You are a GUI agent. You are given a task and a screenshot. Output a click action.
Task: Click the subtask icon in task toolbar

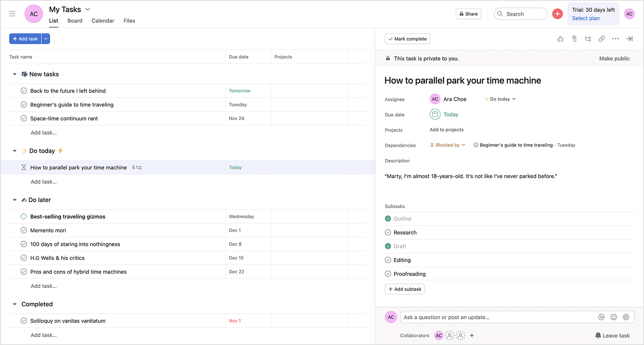tap(588, 39)
